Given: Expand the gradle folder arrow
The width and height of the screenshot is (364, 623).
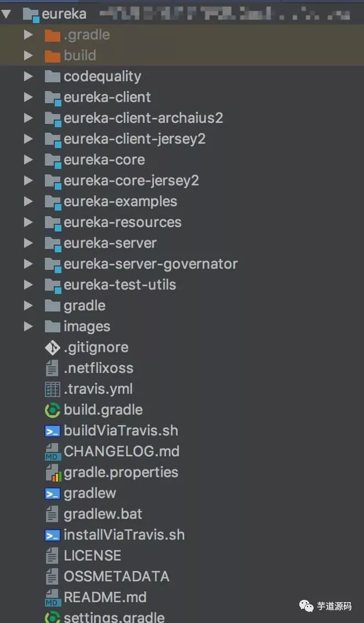Looking at the screenshot, I should tap(28, 305).
